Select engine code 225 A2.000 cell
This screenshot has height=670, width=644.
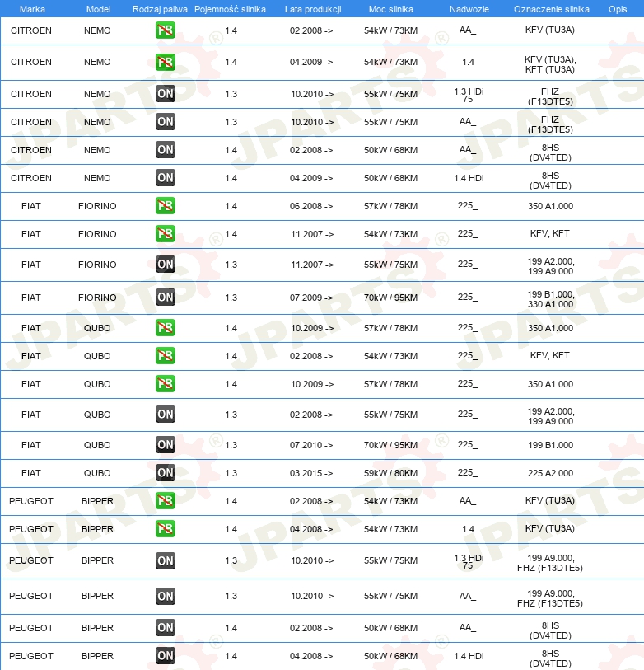click(x=550, y=473)
